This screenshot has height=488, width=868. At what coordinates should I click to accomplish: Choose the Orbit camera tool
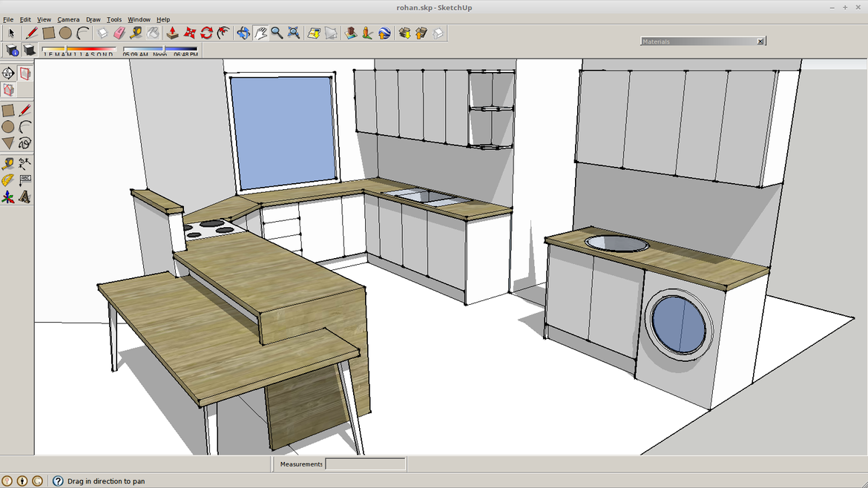click(x=243, y=33)
